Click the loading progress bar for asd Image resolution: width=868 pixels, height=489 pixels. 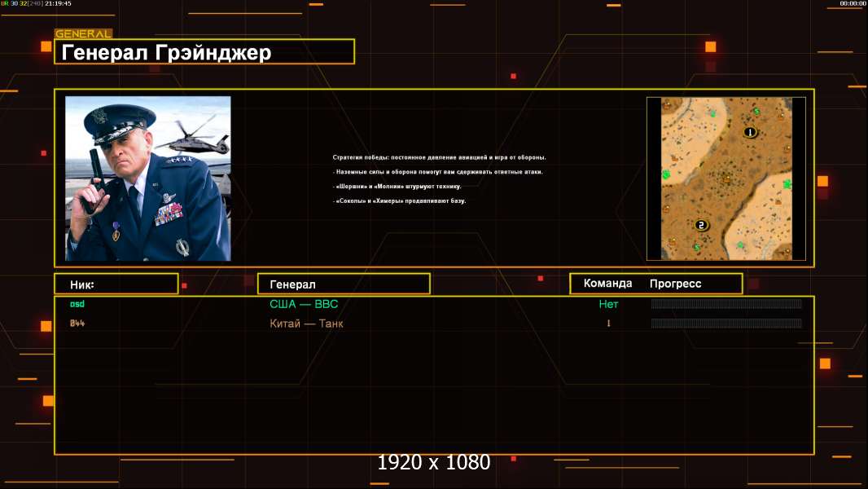[x=726, y=304]
